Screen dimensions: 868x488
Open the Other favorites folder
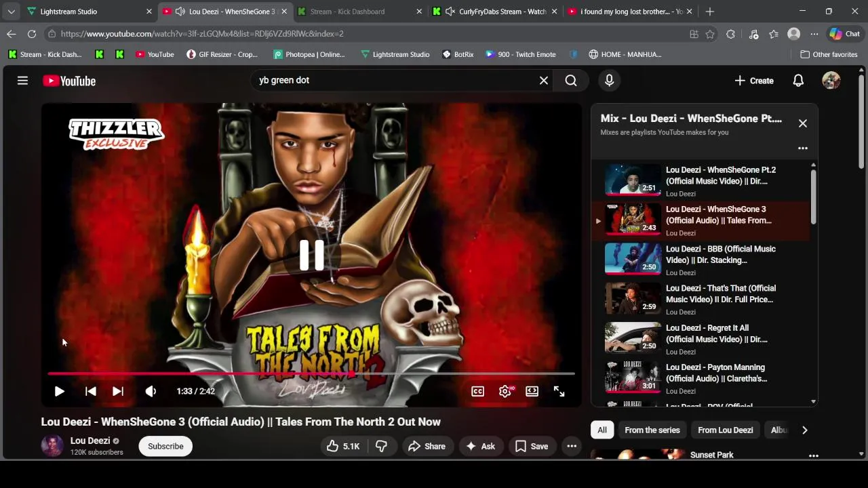(x=829, y=54)
